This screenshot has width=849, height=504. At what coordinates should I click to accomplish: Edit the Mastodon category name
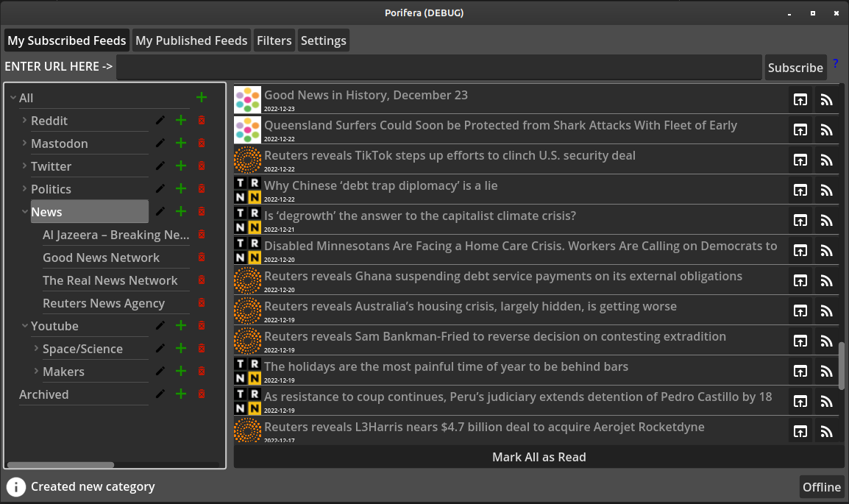tap(160, 143)
